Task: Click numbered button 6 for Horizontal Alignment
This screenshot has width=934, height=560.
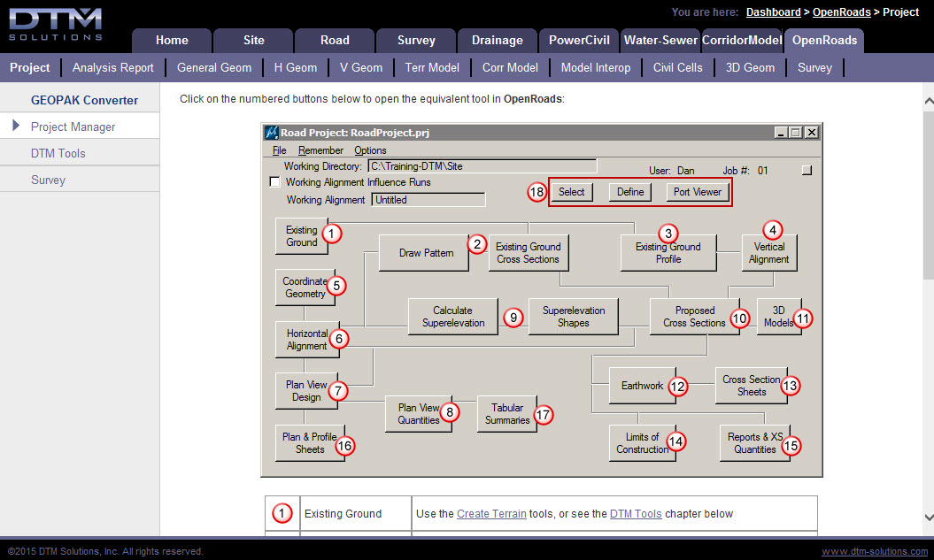Action: [337, 339]
